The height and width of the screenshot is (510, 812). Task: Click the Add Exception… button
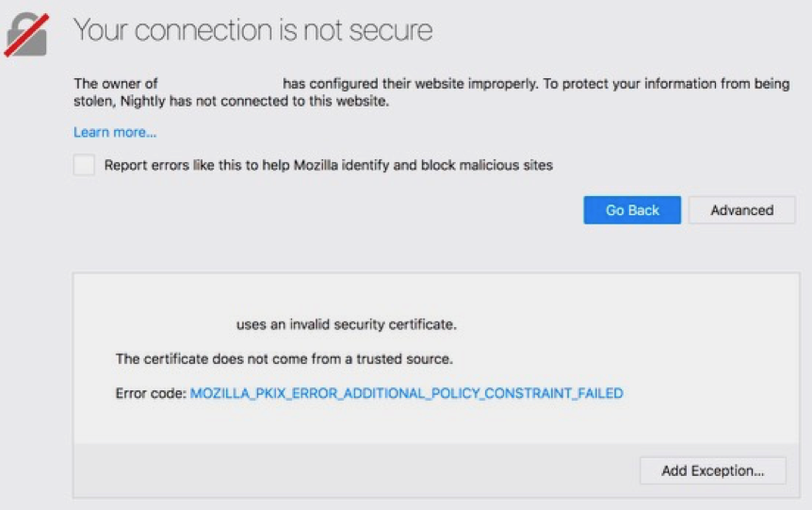coord(712,470)
